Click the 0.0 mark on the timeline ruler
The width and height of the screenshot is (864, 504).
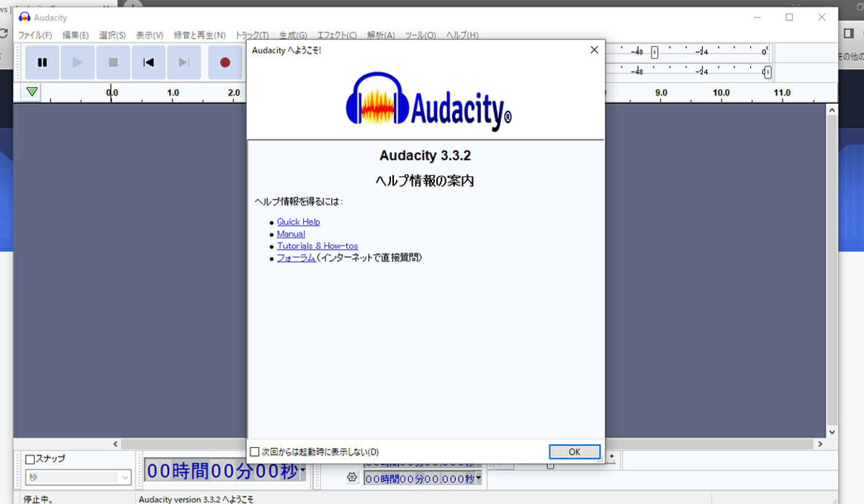click(112, 92)
